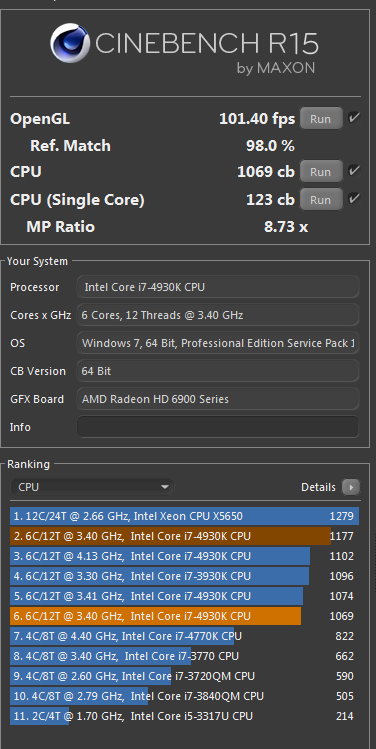
Task: Click the Details arrow icon
Action: click(x=351, y=487)
